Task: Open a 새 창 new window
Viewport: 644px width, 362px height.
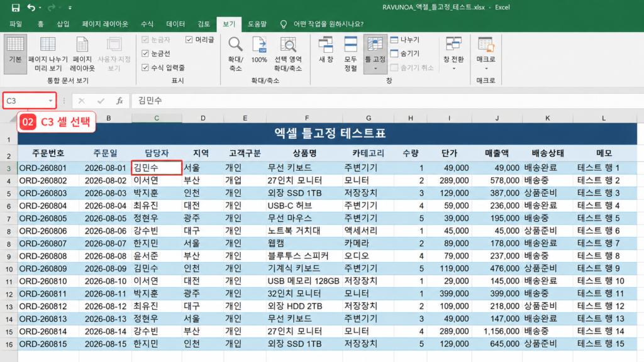Action: tap(326, 50)
